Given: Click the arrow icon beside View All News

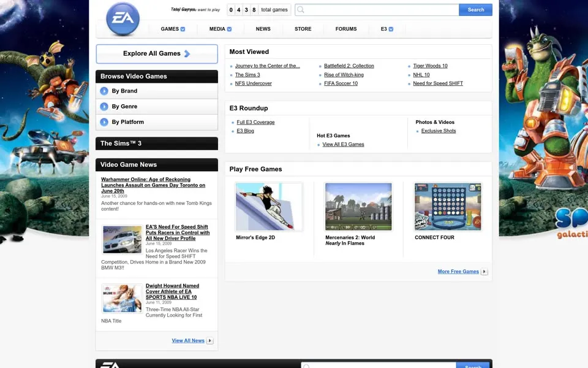Looking at the screenshot, I should point(210,340).
